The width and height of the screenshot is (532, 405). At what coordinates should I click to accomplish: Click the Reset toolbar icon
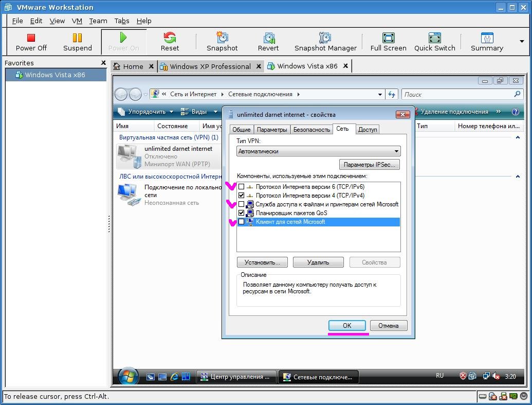(x=170, y=38)
